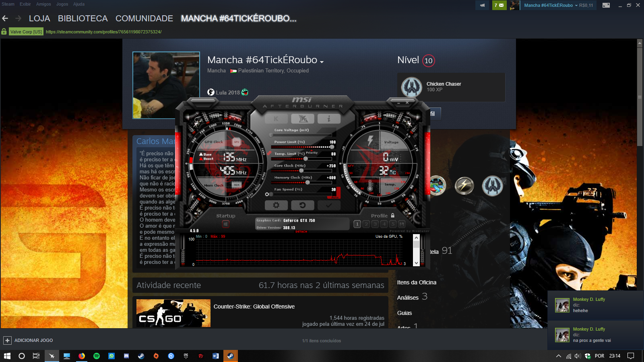Open Discord from the taskbar

[x=126, y=356]
